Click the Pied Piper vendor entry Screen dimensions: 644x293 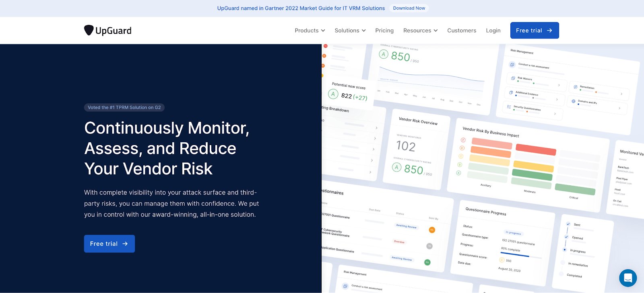pyautogui.click(x=624, y=180)
